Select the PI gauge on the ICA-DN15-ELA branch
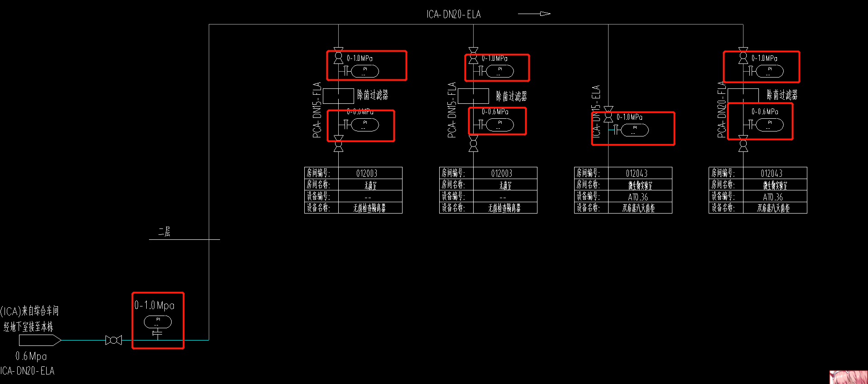This screenshot has height=384, width=868. (x=635, y=130)
